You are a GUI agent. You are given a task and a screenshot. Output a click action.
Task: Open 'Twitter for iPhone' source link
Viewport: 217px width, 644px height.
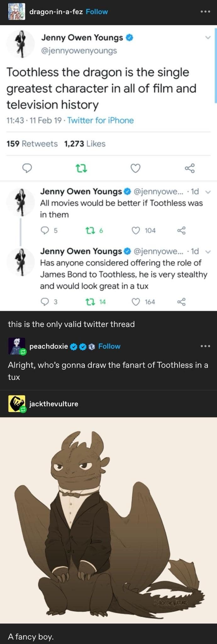100,120
